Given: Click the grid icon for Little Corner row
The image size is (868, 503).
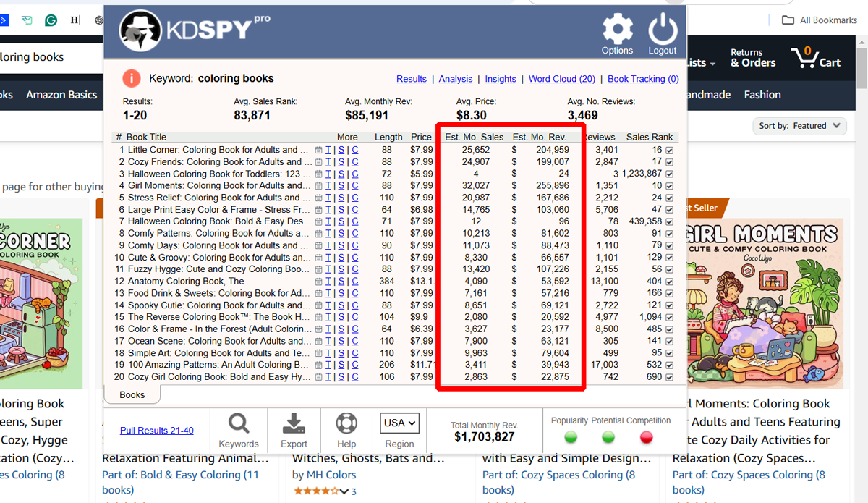Looking at the screenshot, I should tap(318, 151).
